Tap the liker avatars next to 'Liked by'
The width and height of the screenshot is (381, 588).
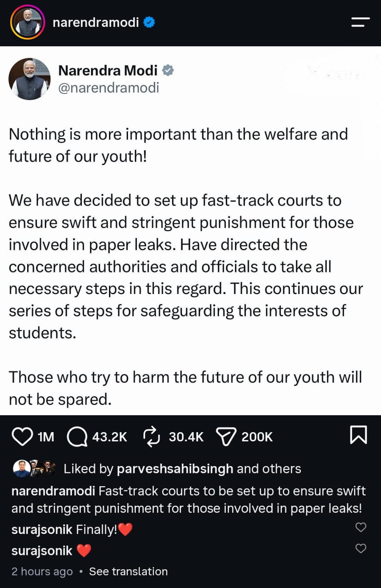coord(34,468)
